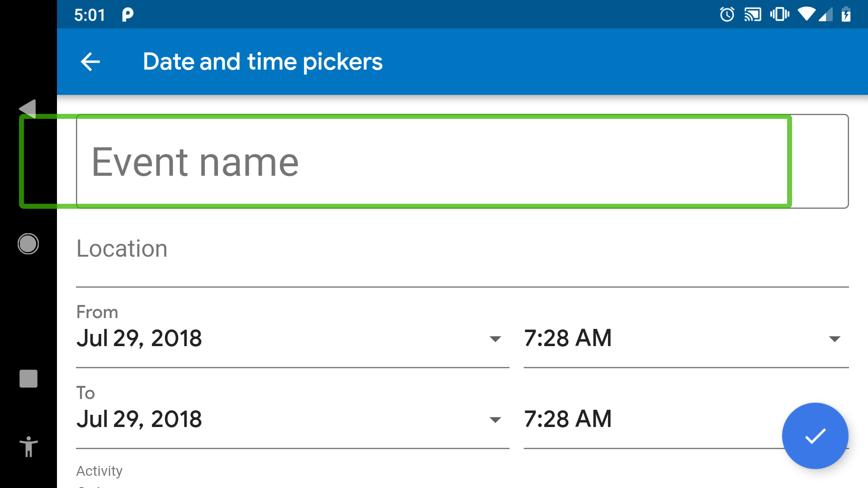Tap the battery charging status icon
868x488 pixels.
coord(846,14)
